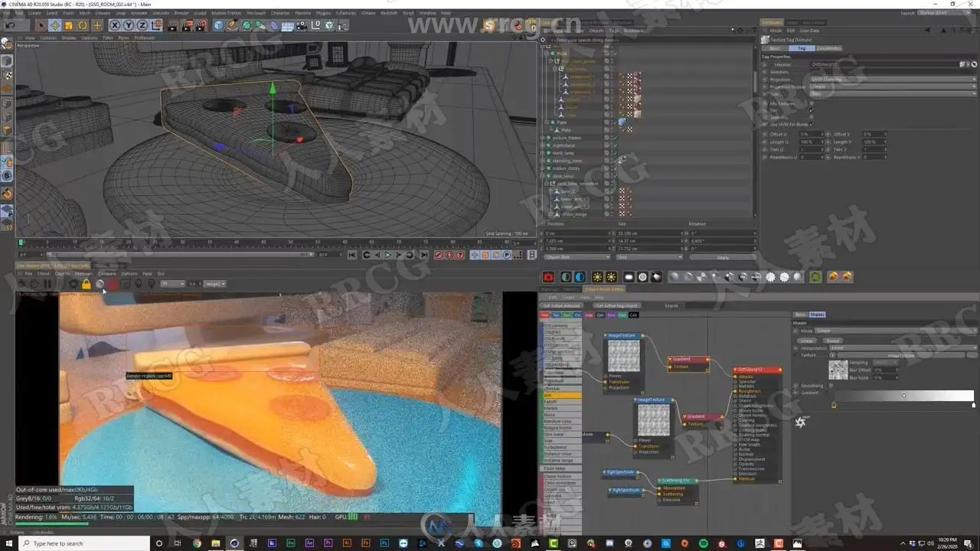Click ImageTexture preview thumbnail in shader panel
Viewport: 980px width, 551px height.
point(838,369)
